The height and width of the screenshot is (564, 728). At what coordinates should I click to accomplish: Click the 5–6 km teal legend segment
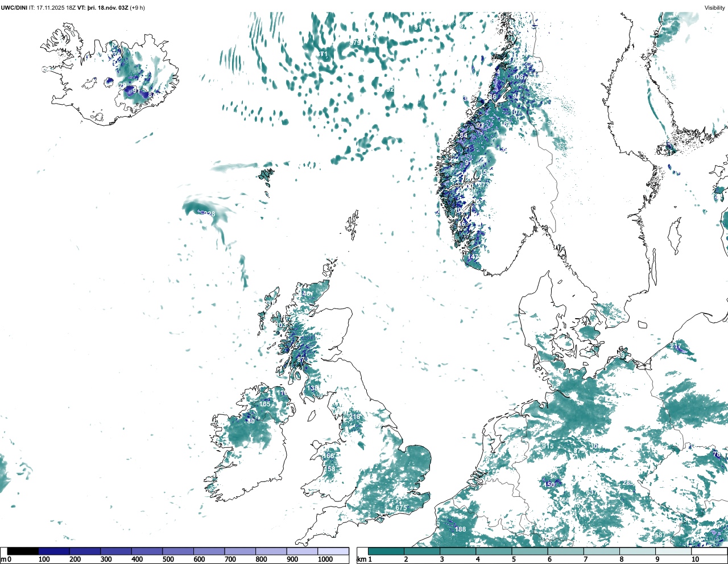530,551
